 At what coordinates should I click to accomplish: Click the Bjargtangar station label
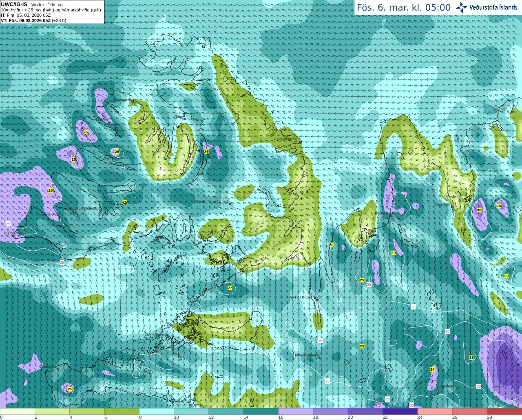pos(13,233)
